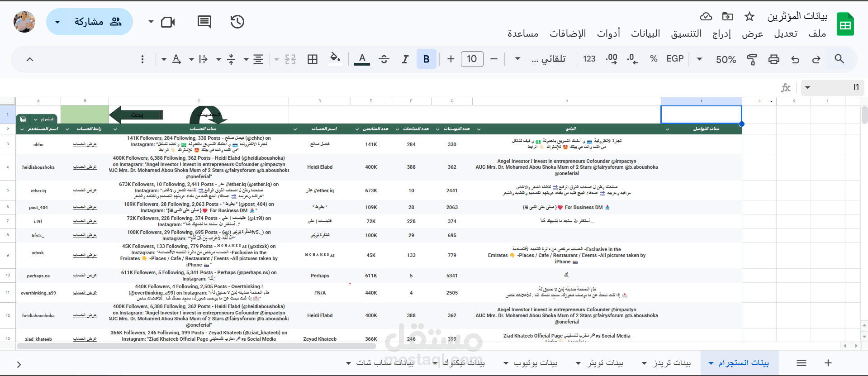Select column H header

pyautogui.click(x=566, y=101)
